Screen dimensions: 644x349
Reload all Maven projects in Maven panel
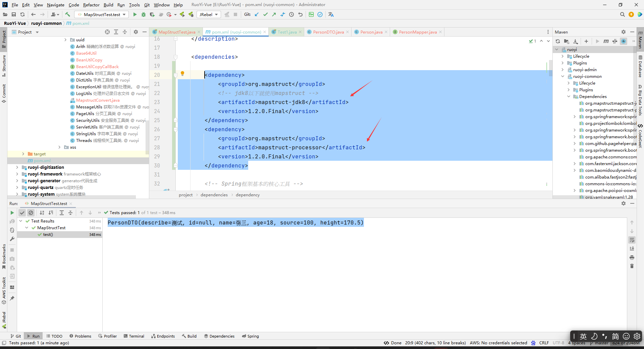click(x=557, y=41)
